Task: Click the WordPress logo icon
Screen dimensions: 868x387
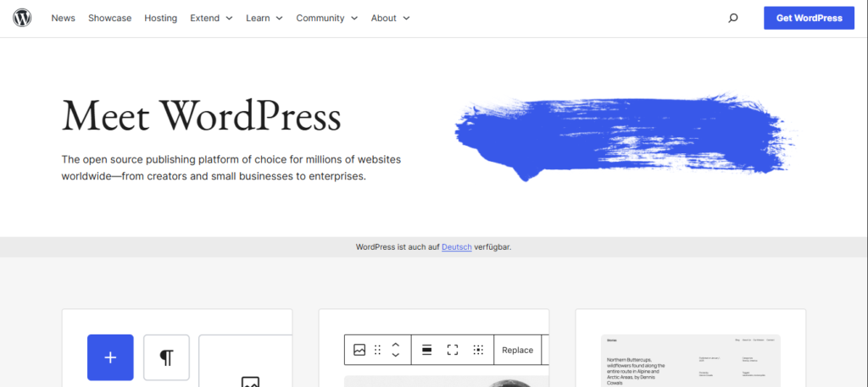Action: point(22,18)
